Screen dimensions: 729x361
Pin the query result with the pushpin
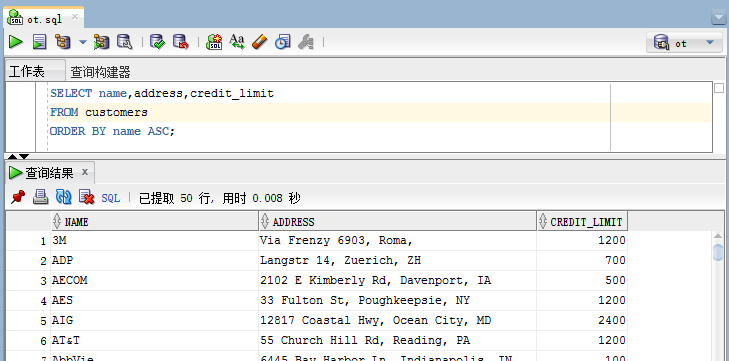pyautogui.click(x=18, y=197)
